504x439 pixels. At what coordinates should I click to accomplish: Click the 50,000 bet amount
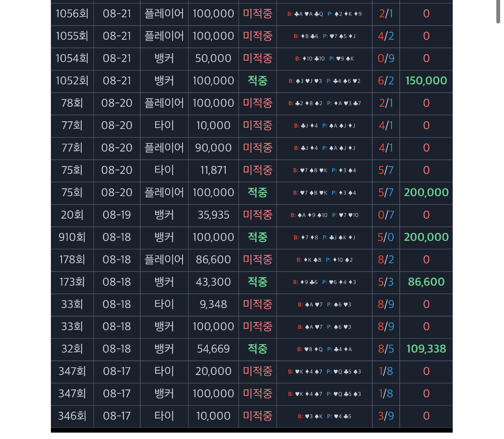(x=213, y=59)
